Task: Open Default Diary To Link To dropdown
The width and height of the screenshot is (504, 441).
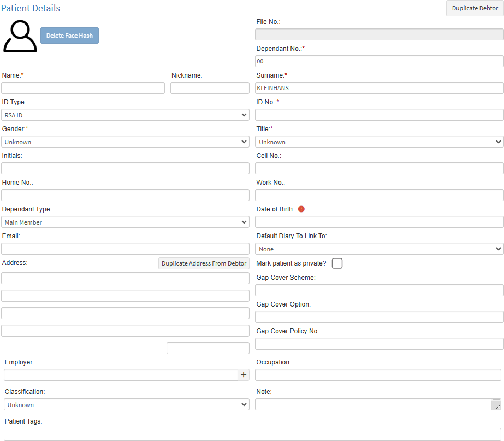Action: 379,249
